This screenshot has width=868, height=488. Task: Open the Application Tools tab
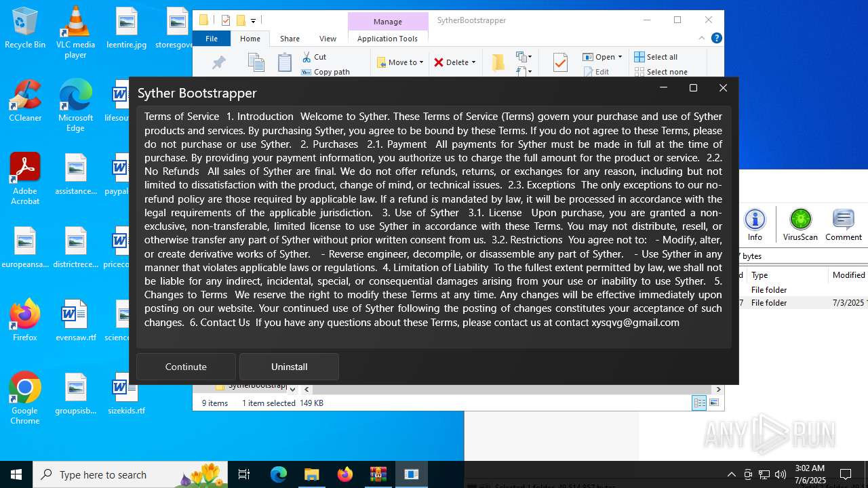pyautogui.click(x=387, y=39)
